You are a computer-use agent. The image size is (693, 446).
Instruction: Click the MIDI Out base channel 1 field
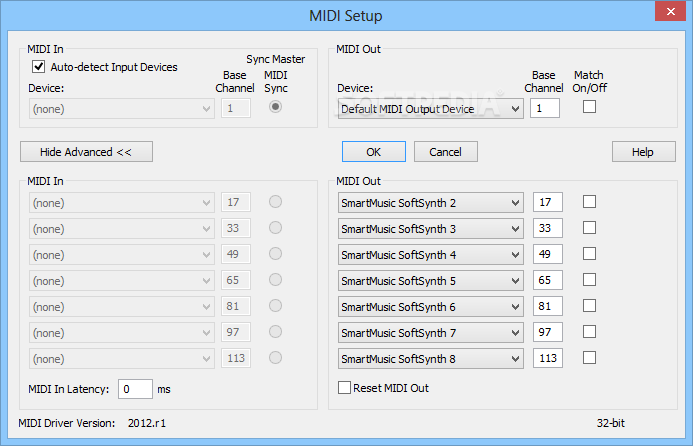coord(544,108)
